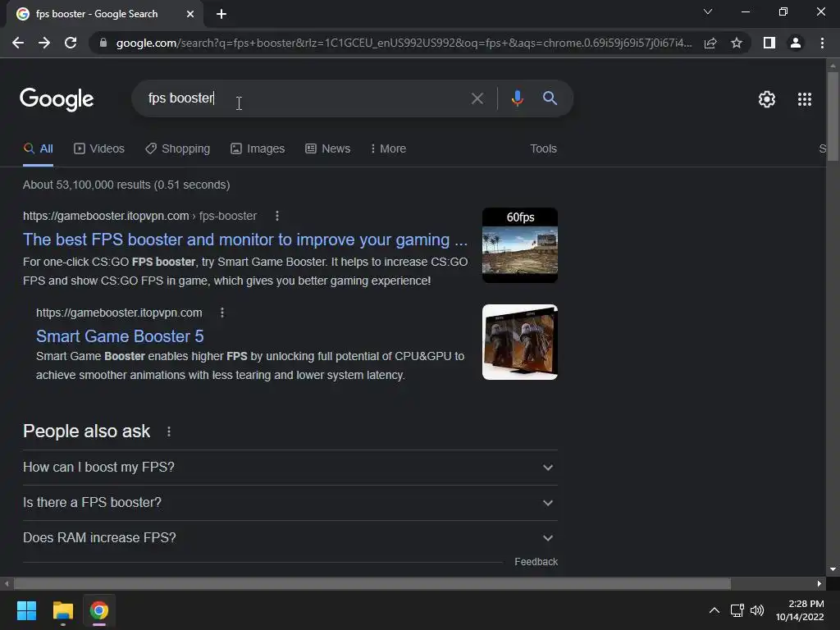Reload the current page
The width and height of the screenshot is (840, 630).
pyautogui.click(x=71, y=43)
